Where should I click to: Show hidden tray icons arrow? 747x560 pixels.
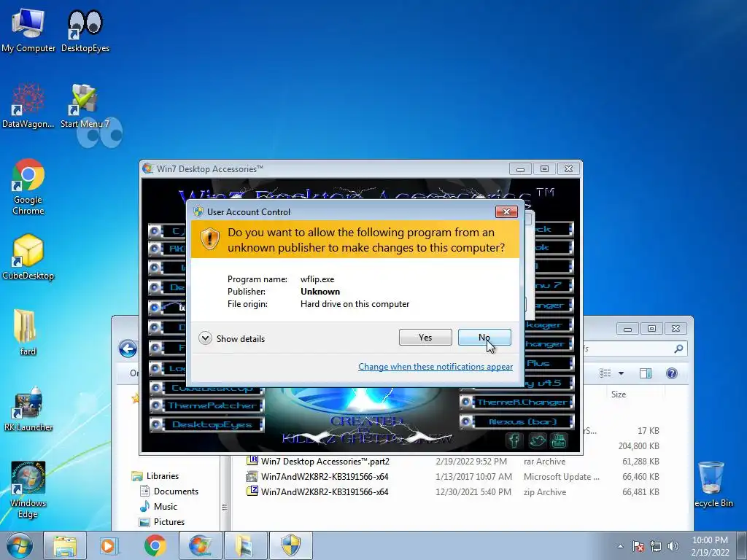[620, 546]
